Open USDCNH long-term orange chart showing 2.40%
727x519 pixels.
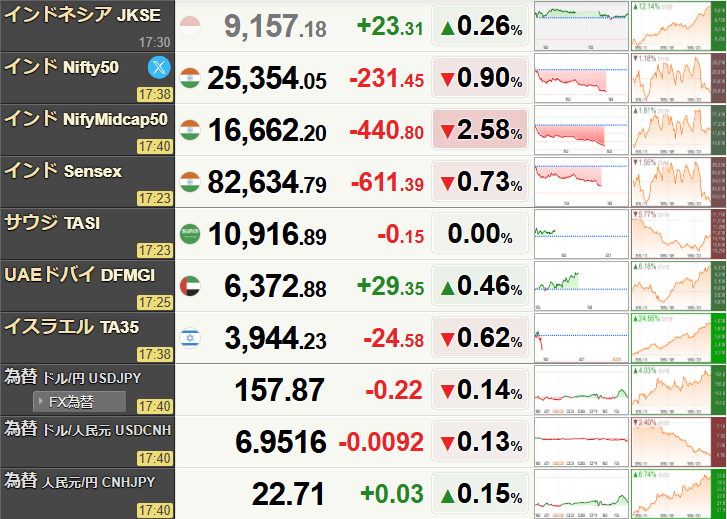[679, 442]
